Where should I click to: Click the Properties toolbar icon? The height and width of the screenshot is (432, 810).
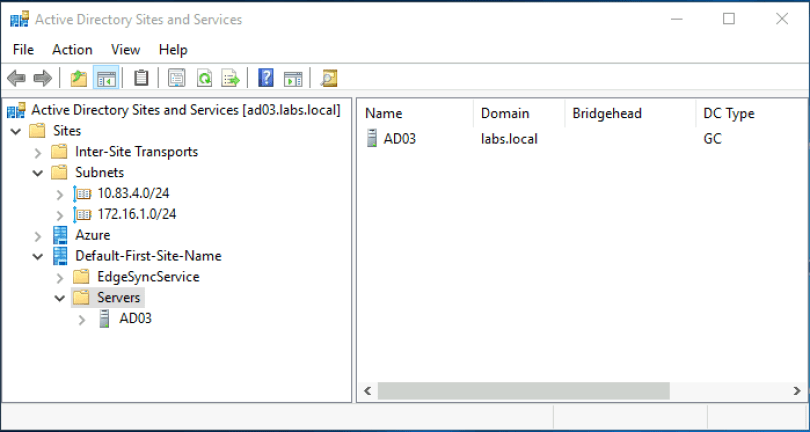[x=177, y=78]
